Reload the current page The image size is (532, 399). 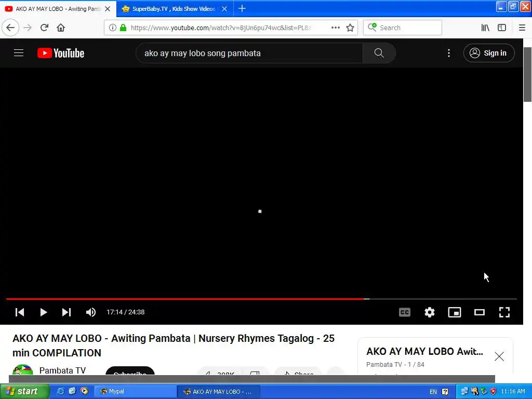tap(45, 28)
